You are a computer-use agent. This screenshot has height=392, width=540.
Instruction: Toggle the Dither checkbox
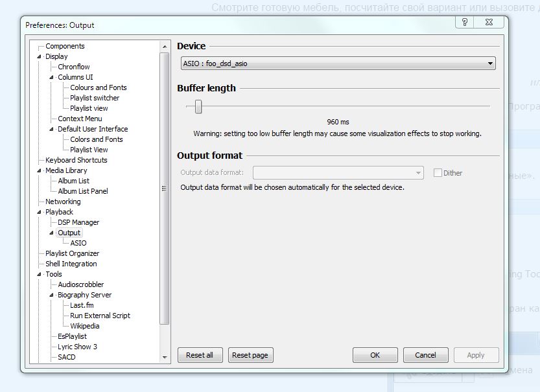pos(438,173)
